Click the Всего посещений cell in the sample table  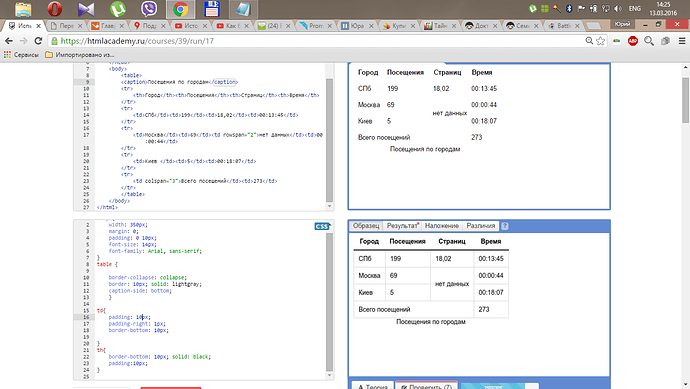click(x=414, y=309)
